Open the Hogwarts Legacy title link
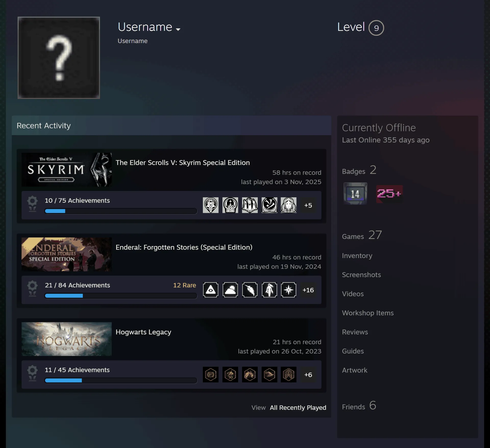490x448 pixels. pyautogui.click(x=143, y=332)
